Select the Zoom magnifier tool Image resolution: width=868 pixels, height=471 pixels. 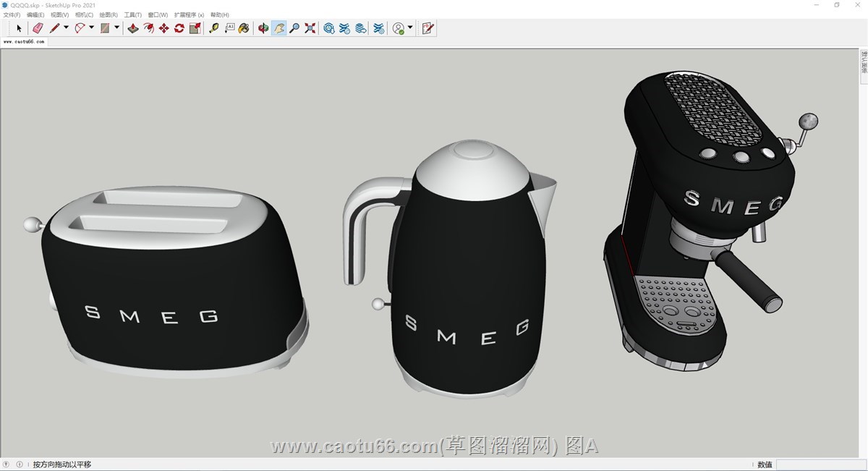(294, 28)
